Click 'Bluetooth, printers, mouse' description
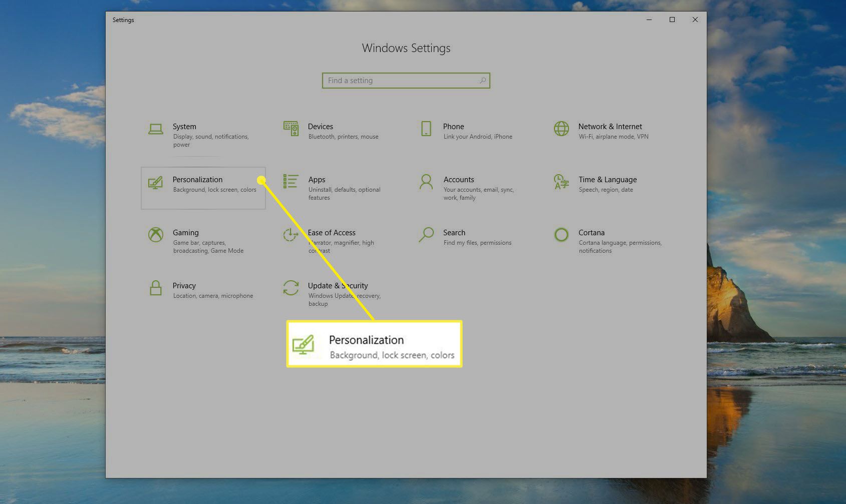Image resolution: width=846 pixels, height=504 pixels. [344, 137]
